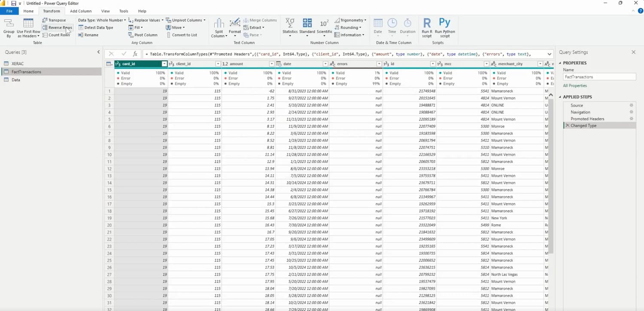Switch to the Home ribbon tab
The height and width of the screenshot is (311, 644).
click(x=28, y=11)
